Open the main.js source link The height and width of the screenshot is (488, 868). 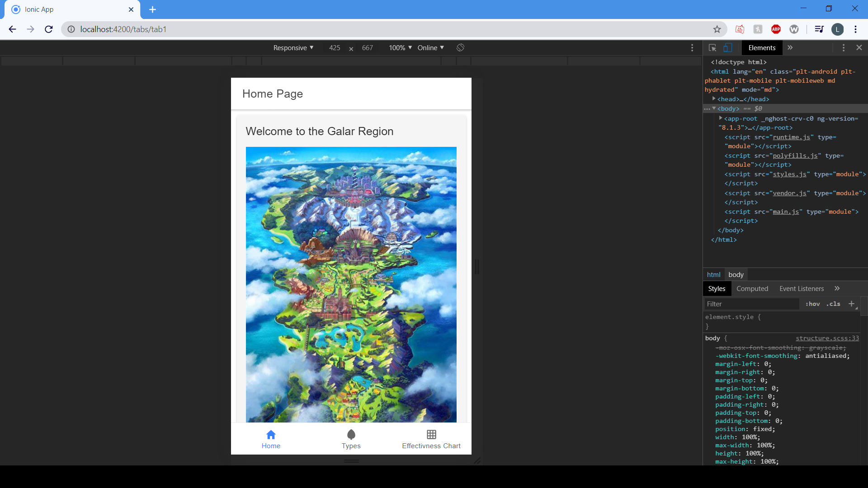[785, 211]
